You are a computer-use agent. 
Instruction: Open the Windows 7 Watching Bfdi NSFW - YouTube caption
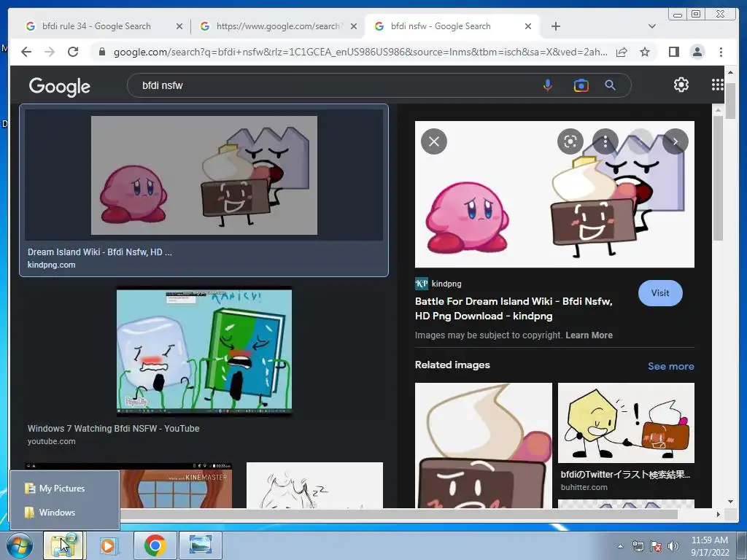tap(113, 429)
